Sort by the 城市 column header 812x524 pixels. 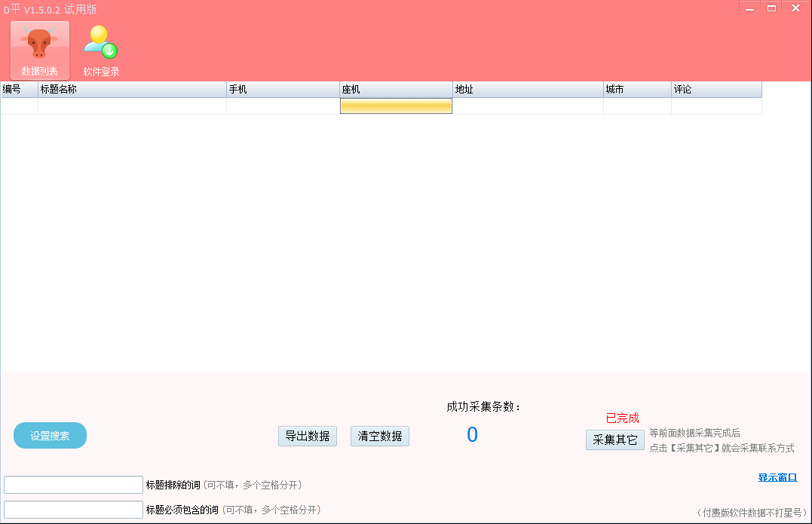click(x=638, y=90)
